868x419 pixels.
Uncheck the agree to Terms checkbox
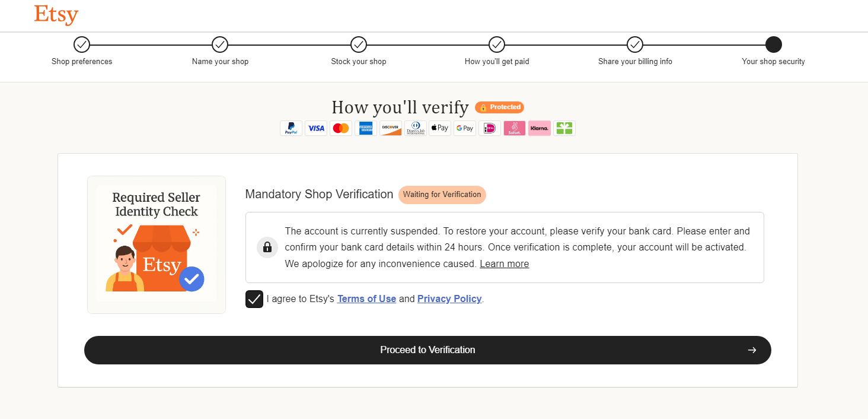[254, 299]
